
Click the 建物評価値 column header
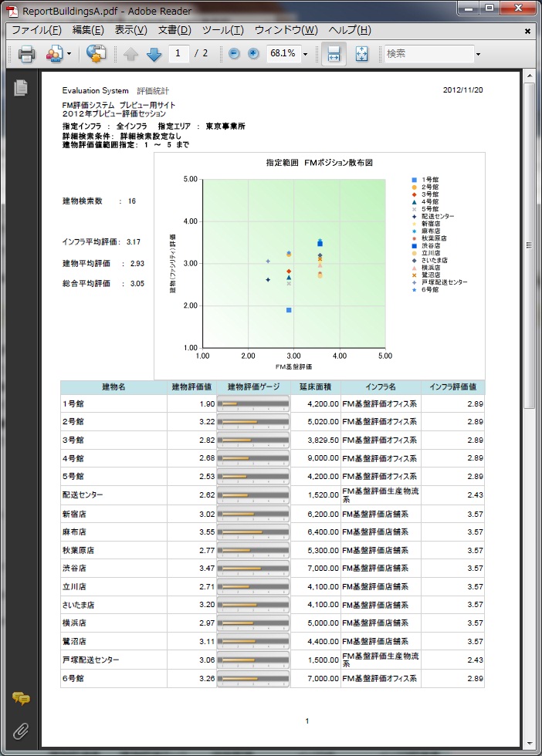[x=191, y=387]
